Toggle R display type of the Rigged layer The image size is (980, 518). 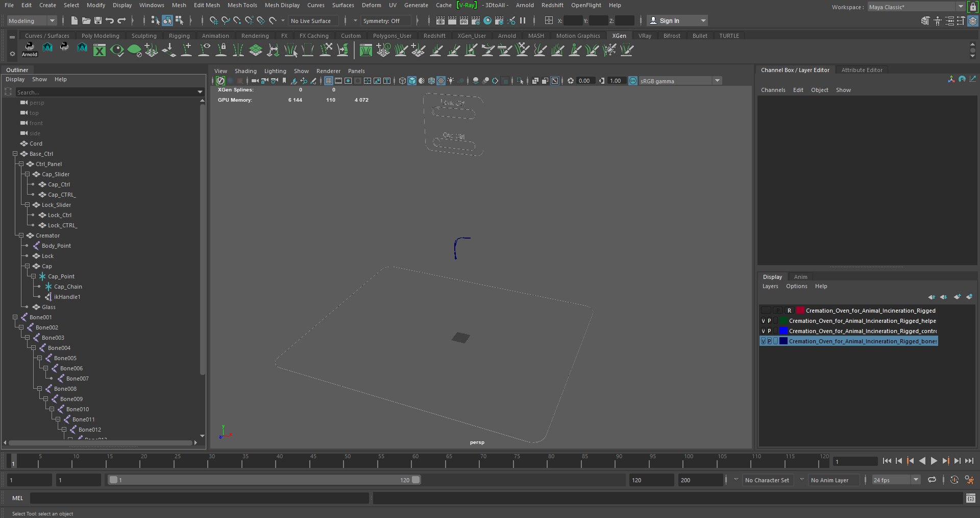pyautogui.click(x=790, y=311)
